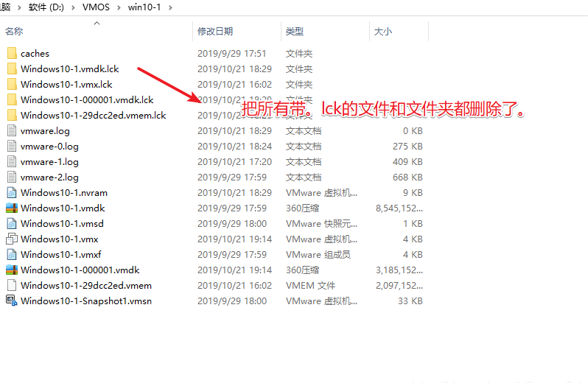The image size is (588, 383).
Task: Click the date 2019/9/29 17:51
Action: point(232,54)
